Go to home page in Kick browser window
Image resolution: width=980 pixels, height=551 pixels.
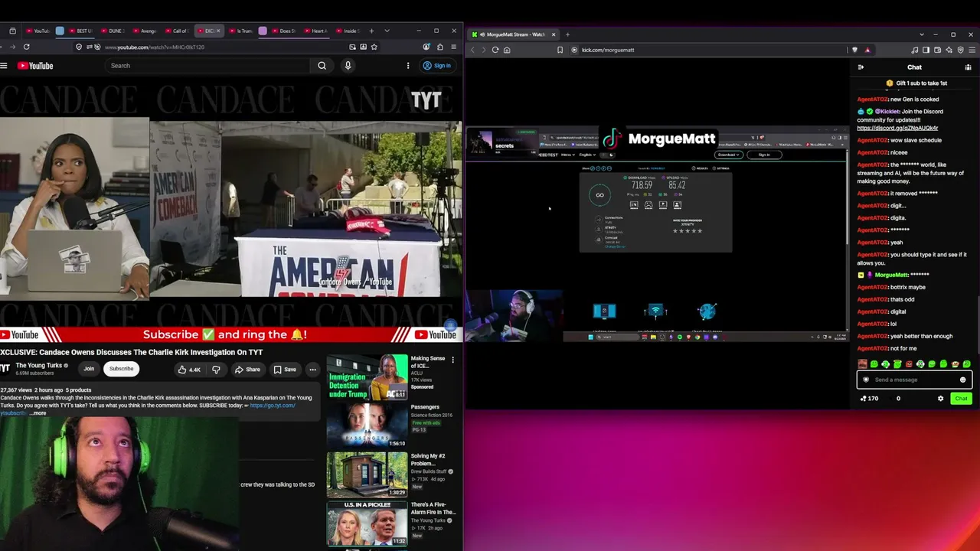pos(507,50)
